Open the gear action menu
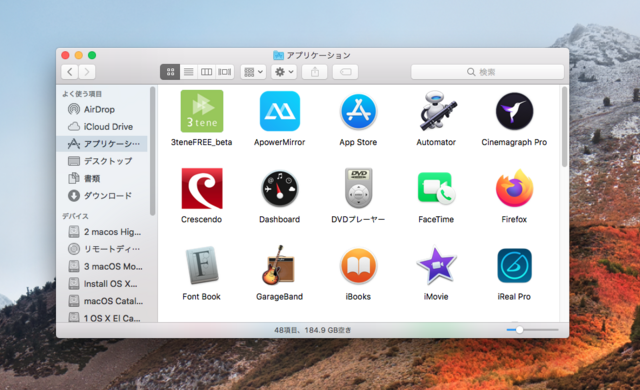The width and height of the screenshot is (640, 390). pyautogui.click(x=284, y=72)
